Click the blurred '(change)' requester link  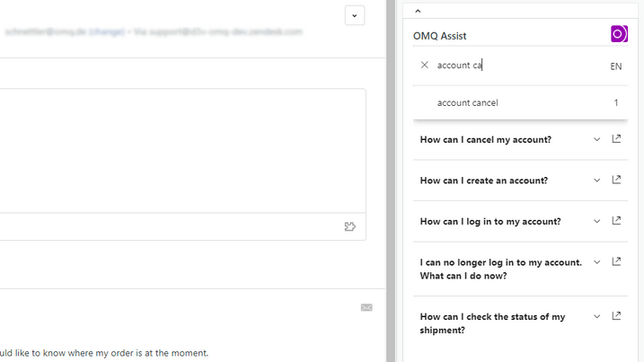click(107, 31)
